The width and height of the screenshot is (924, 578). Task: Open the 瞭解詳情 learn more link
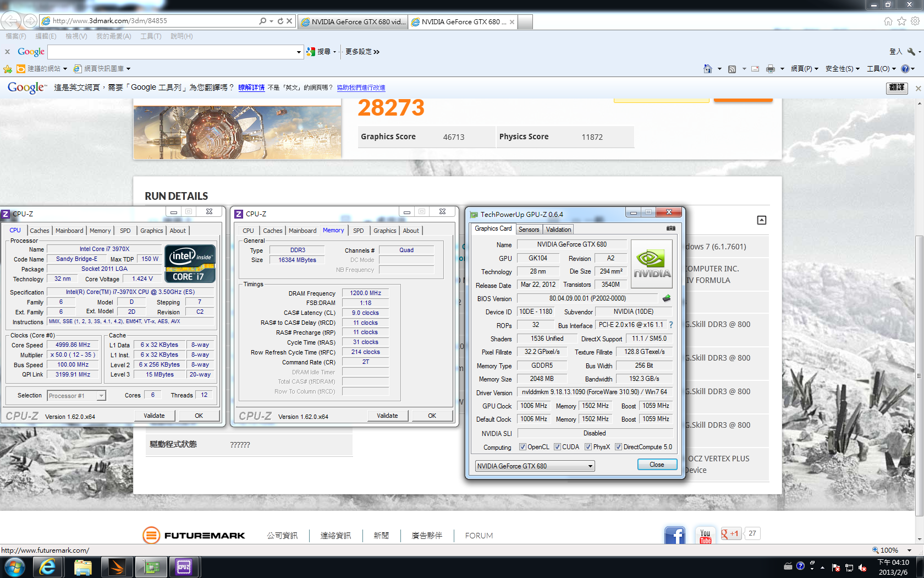pos(251,88)
